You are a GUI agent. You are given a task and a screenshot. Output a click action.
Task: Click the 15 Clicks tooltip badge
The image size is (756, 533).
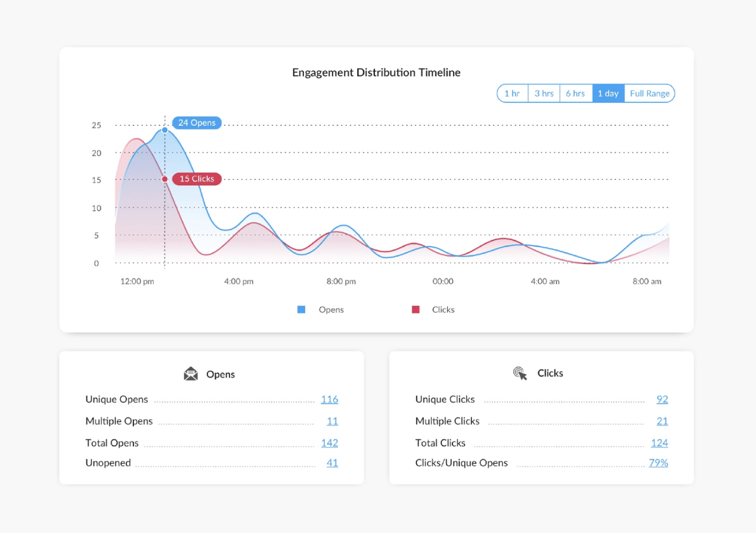click(x=196, y=179)
